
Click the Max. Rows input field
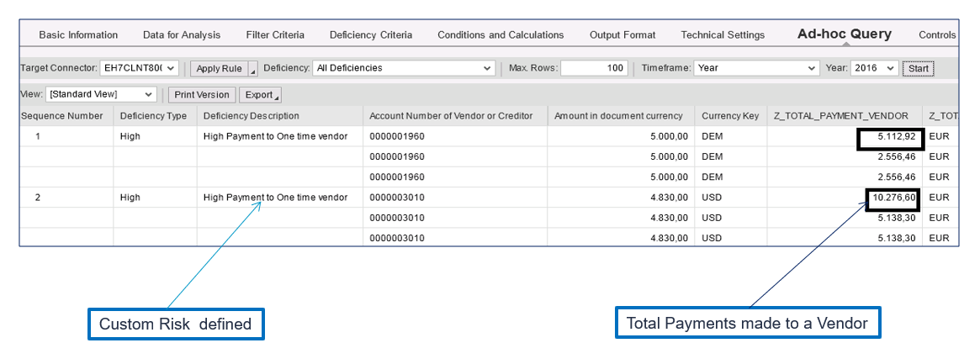[x=594, y=68]
